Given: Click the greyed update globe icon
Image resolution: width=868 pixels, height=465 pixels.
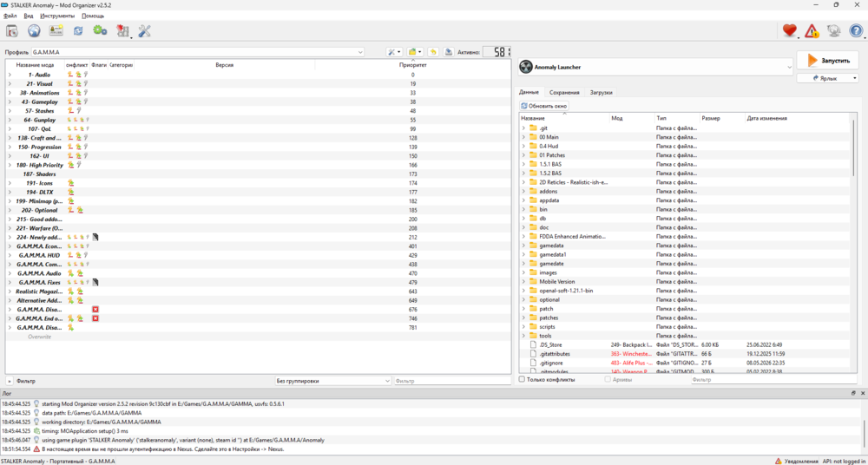Looking at the screenshot, I should point(833,31).
